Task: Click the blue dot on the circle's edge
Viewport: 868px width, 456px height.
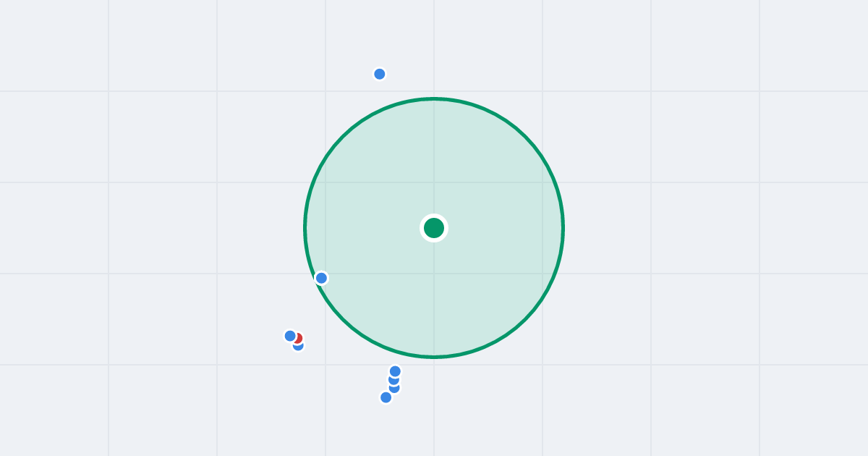Action: click(x=322, y=278)
